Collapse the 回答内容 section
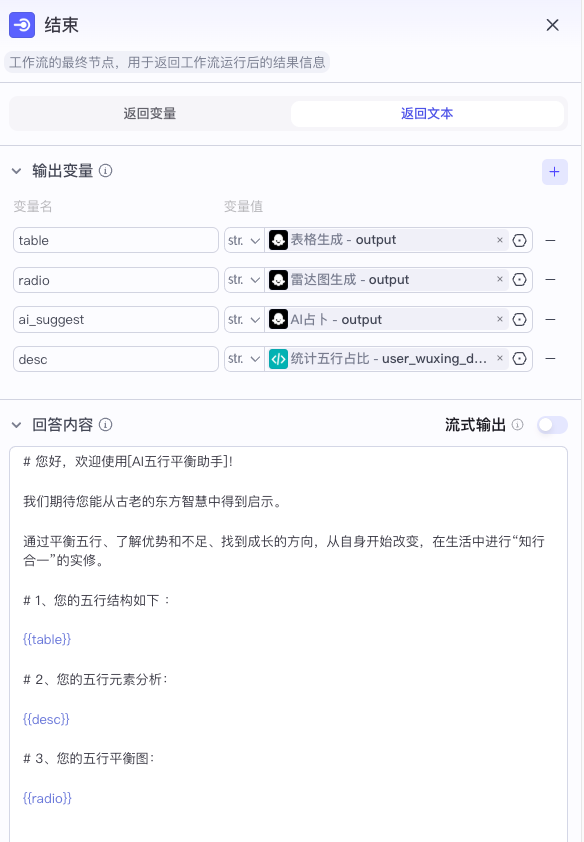The image size is (584, 842). click(17, 425)
